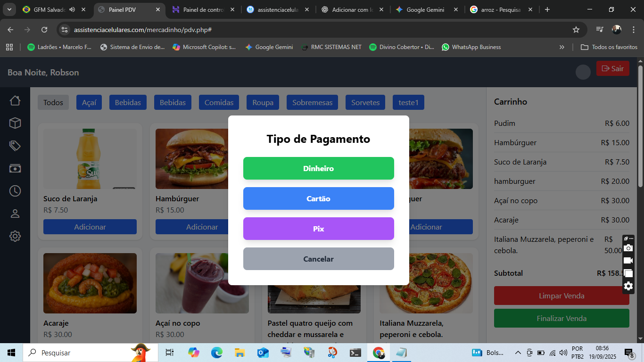Open the cash money icon in sidebar
The width and height of the screenshot is (644, 362).
15,168
